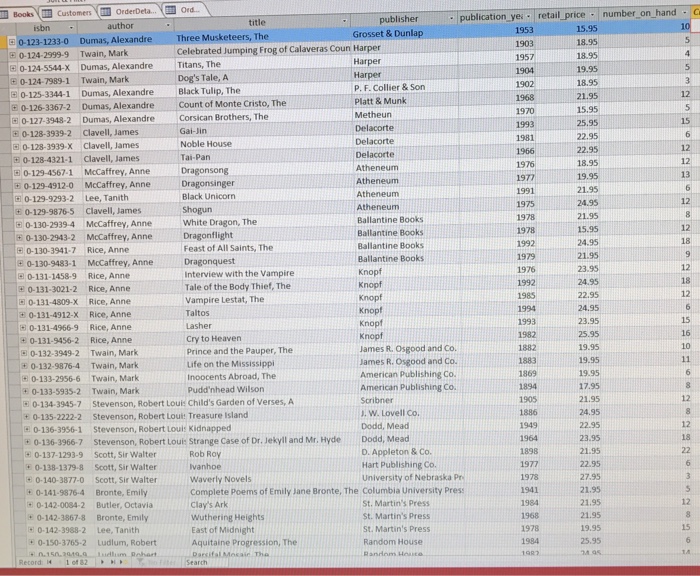Jump to the last record

(x=112, y=562)
